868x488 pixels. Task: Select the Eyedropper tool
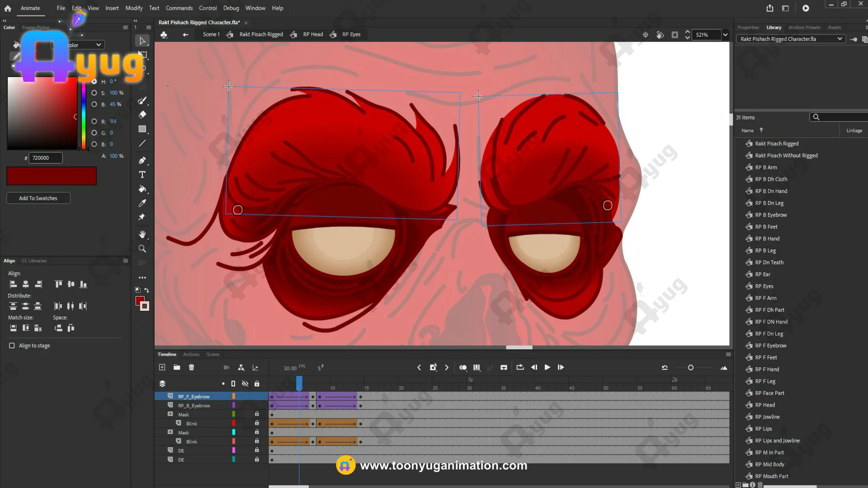coord(142,203)
